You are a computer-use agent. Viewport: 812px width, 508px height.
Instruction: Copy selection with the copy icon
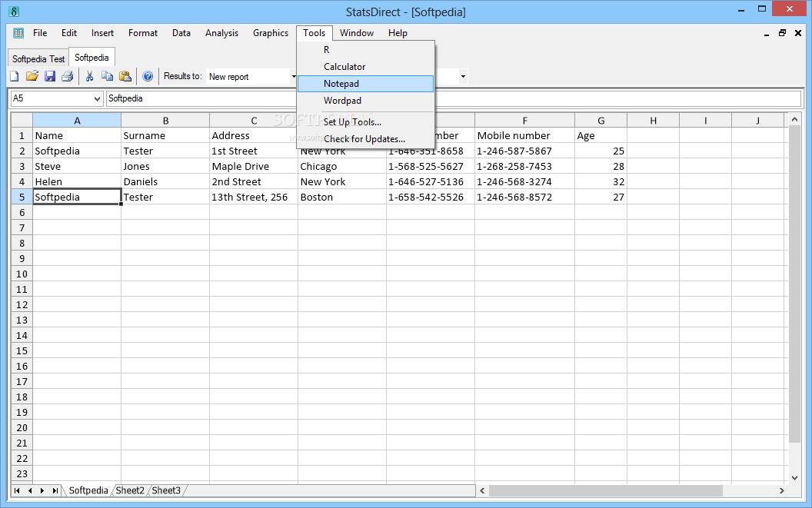pos(107,77)
